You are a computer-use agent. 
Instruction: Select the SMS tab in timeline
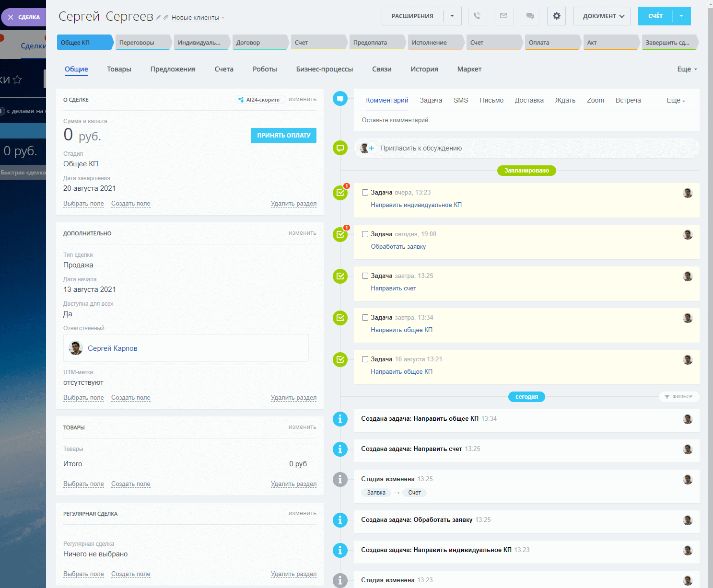pos(461,100)
